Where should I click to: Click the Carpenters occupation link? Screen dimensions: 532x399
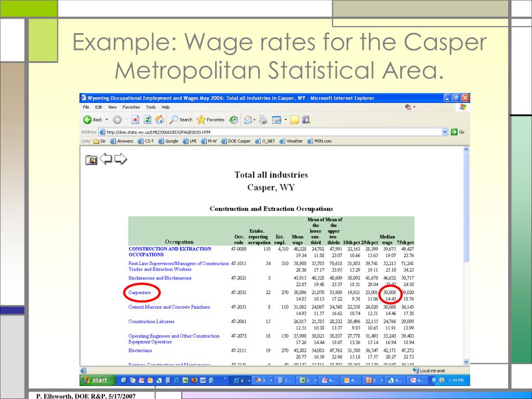point(139,292)
